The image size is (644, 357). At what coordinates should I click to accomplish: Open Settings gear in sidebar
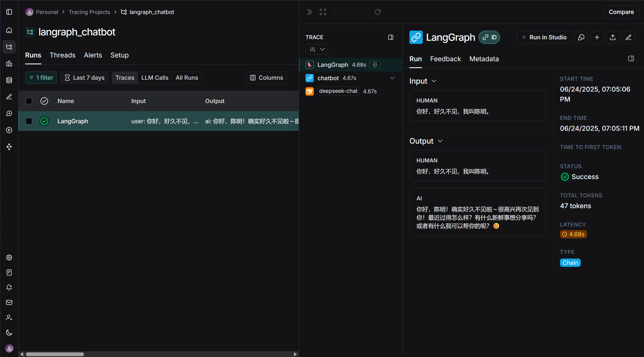(9, 257)
